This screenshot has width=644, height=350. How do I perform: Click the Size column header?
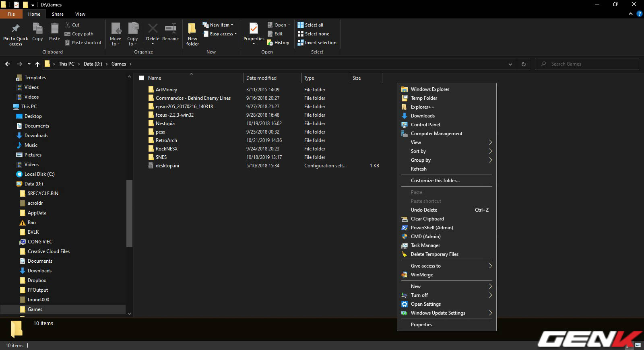[365, 78]
